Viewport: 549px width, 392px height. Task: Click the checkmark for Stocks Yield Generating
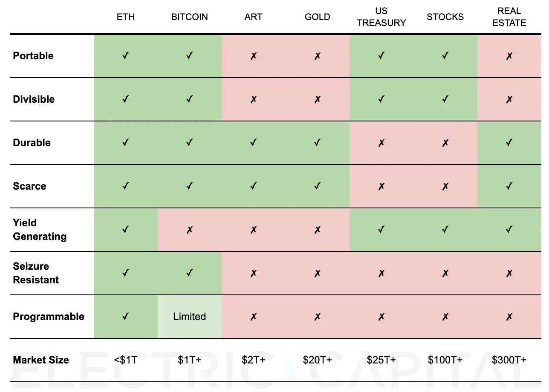pyautogui.click(x=445, y=230)
